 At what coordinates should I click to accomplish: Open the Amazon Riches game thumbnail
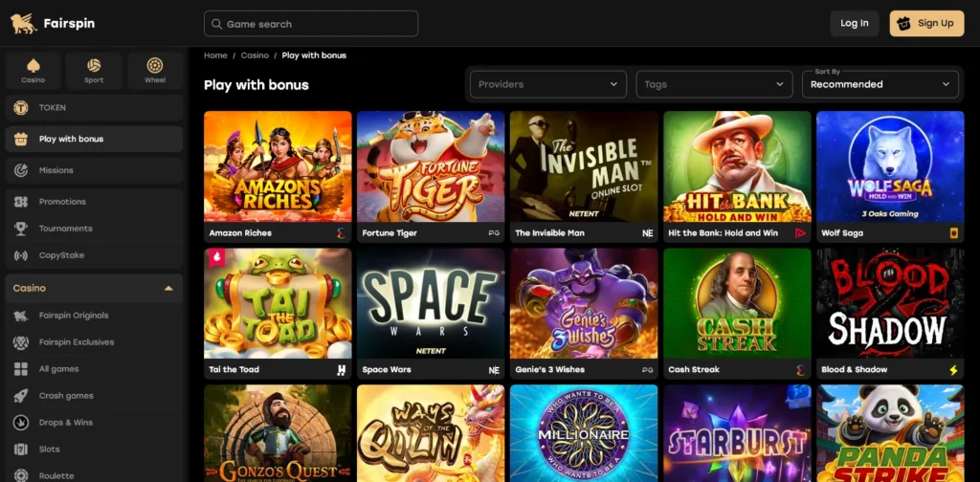(x=278, y=166)
